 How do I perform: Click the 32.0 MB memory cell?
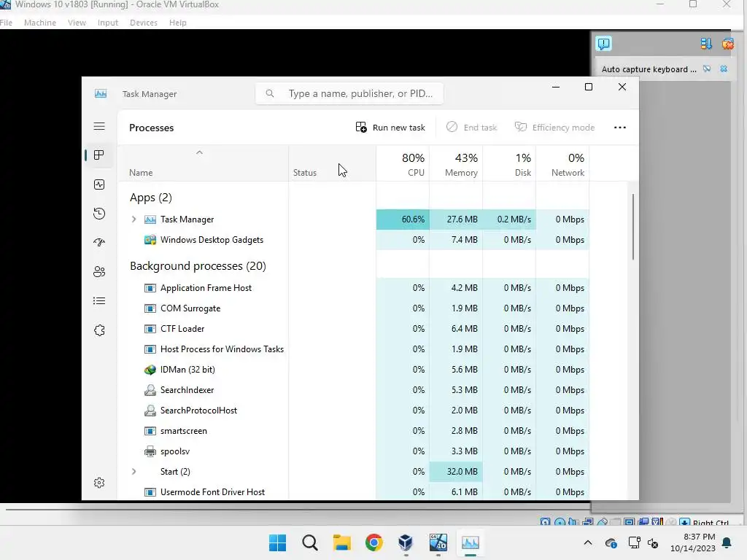(456, 472)
